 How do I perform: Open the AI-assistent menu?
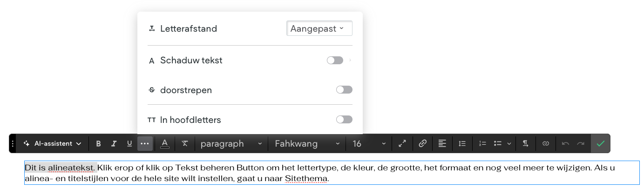click(x=53, y=144)
